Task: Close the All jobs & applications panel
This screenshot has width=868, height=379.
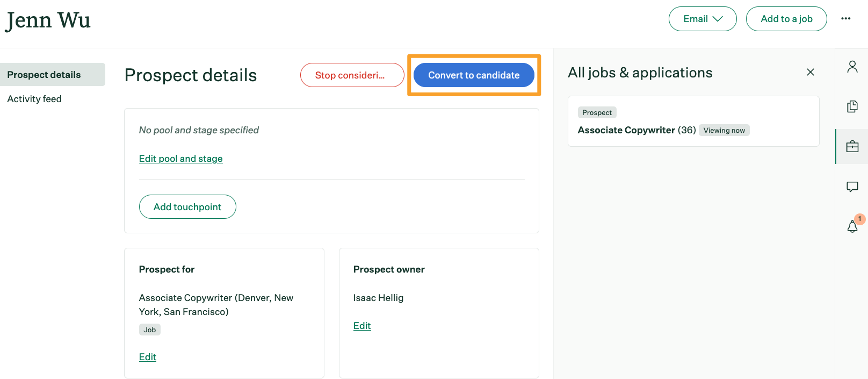Action: (811, 72)
